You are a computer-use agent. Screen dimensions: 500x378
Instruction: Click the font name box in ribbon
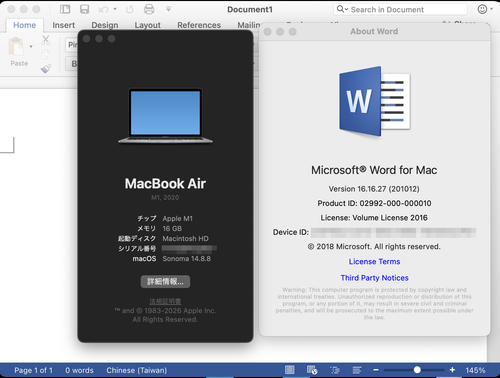[x=71, y=45]
